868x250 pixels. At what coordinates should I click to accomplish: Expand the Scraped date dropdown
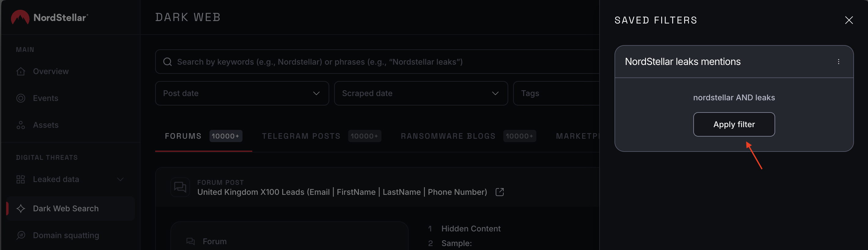tap(421, 93)
